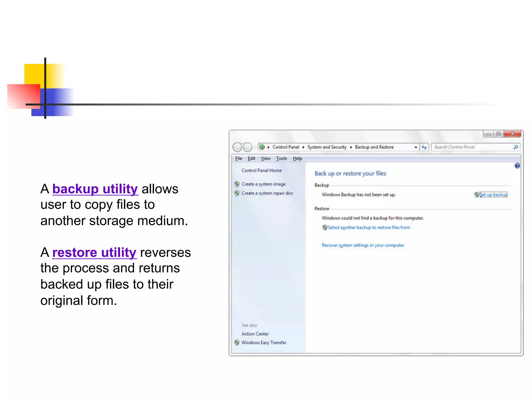This screenshot has height=399, width=532.
Task: Click the 'Back up or restore your files' heading
Action: [350, 174]
